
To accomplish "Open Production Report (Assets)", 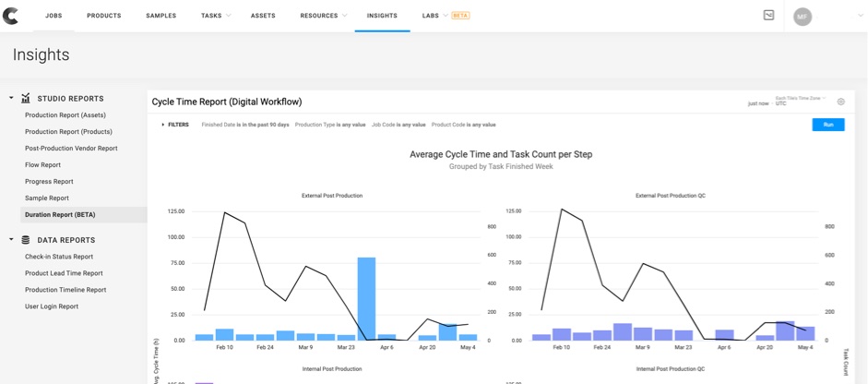I will [x=65, y=115].
